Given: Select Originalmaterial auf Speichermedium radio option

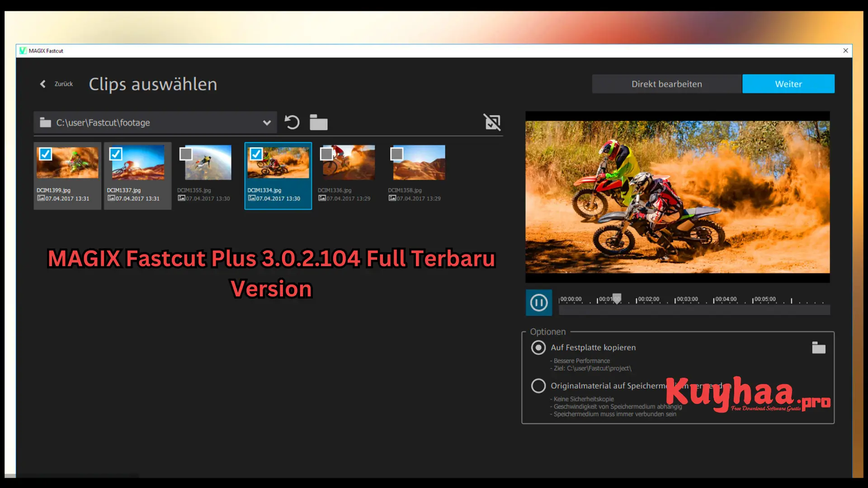Looking at the screenshot, I should [538, 386].
